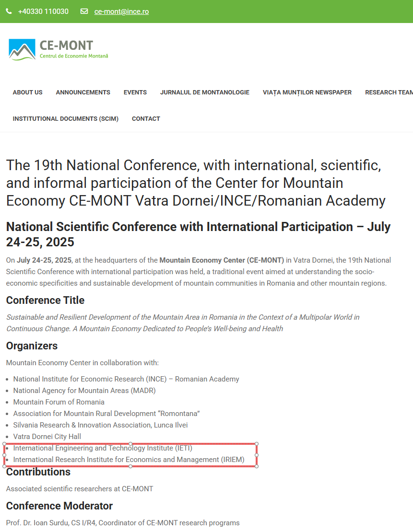This screenshot has width=413, height=532.
Task: Open Institutional Documents (SCIM) menu
Action: (66, 119)
